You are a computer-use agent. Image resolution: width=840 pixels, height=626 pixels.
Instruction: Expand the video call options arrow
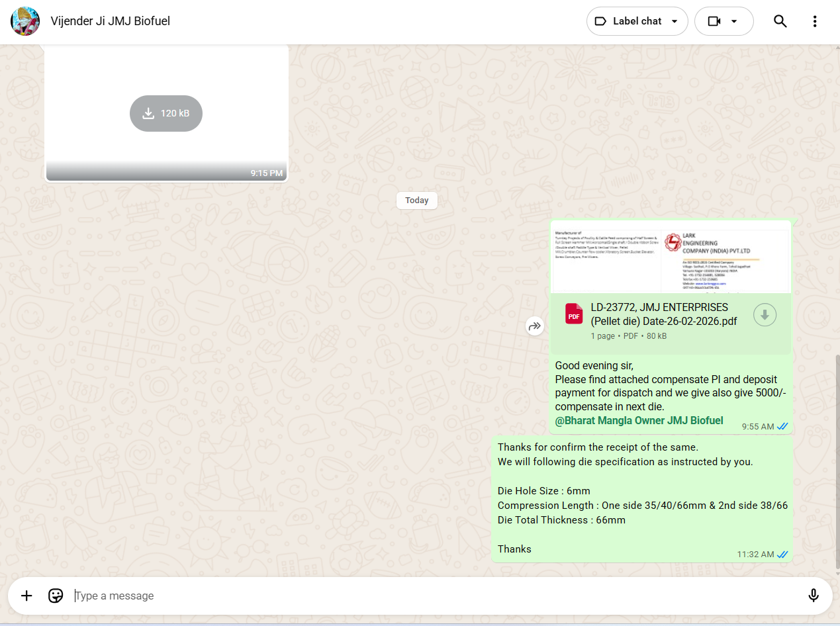[x=734, y=21]
